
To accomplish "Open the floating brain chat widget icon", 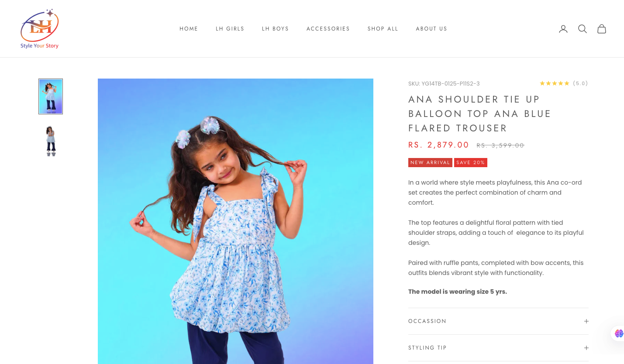I will [x=619, y=333].
